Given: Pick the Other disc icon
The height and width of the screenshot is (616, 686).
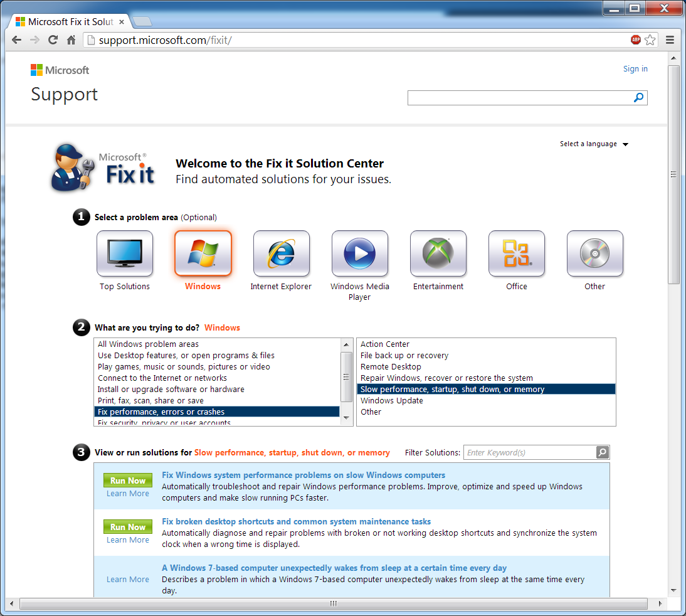Looking at the screenshot, I should click(x=594, y=253).
